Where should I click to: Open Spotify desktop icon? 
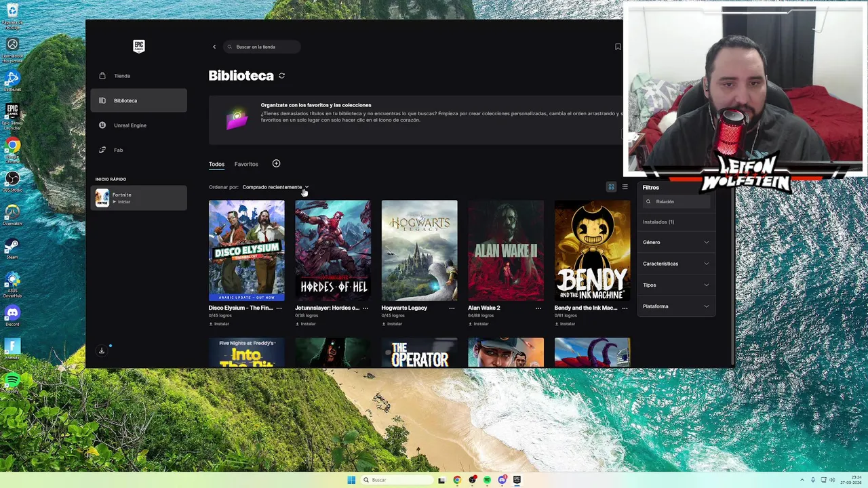[x=12, y=382]
